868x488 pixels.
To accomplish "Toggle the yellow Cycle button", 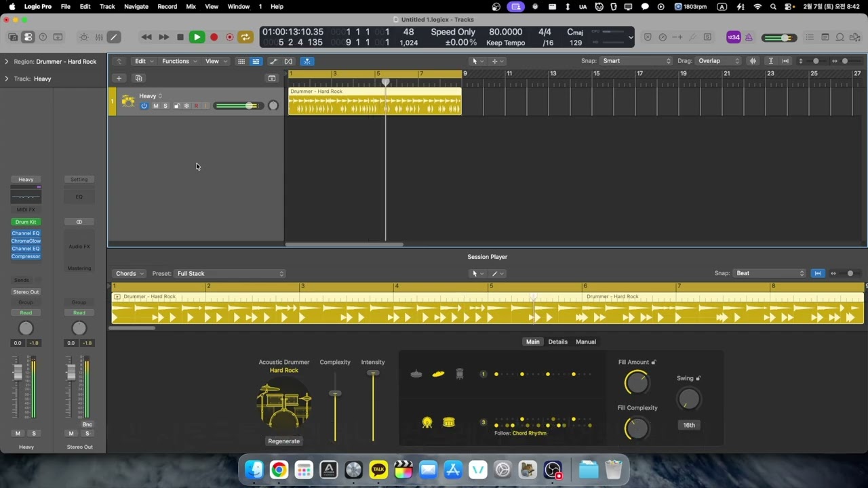I will point(245,37).
